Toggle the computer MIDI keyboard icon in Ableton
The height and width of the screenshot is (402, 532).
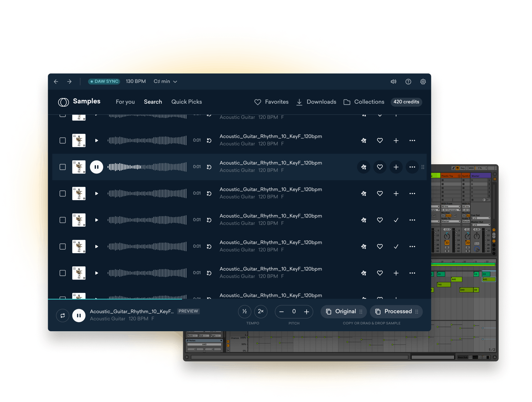point(458,168)
